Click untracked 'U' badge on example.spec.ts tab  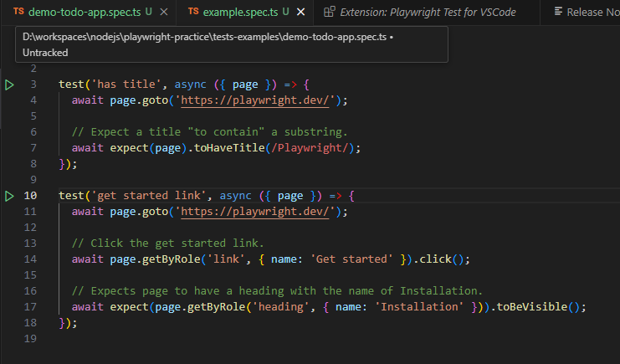click(x=286, y=12)
